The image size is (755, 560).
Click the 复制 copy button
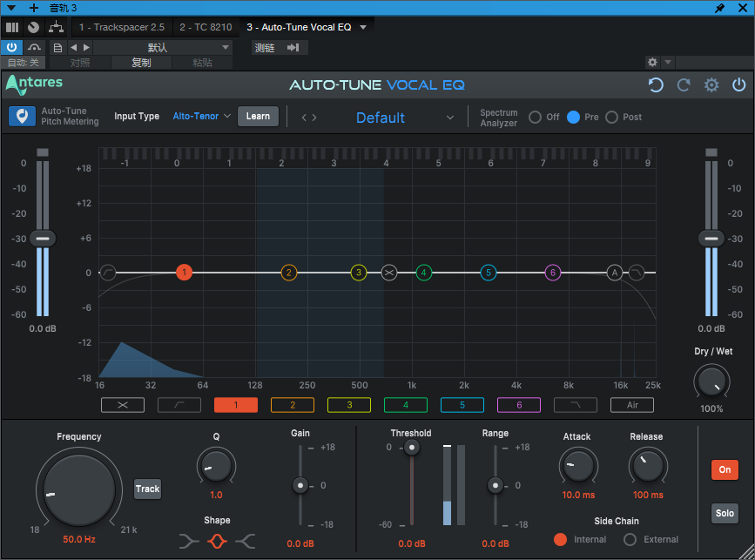click(x=142, y=63)
